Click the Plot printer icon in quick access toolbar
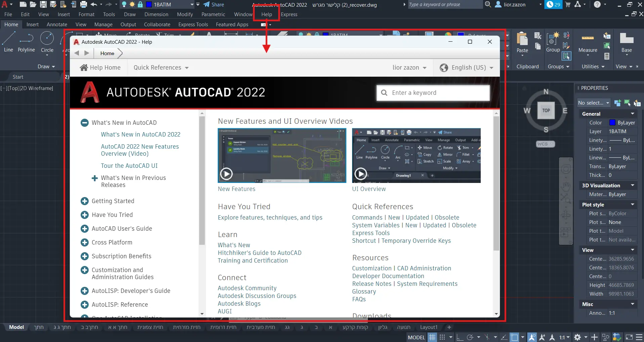 (x=84, y=4)
